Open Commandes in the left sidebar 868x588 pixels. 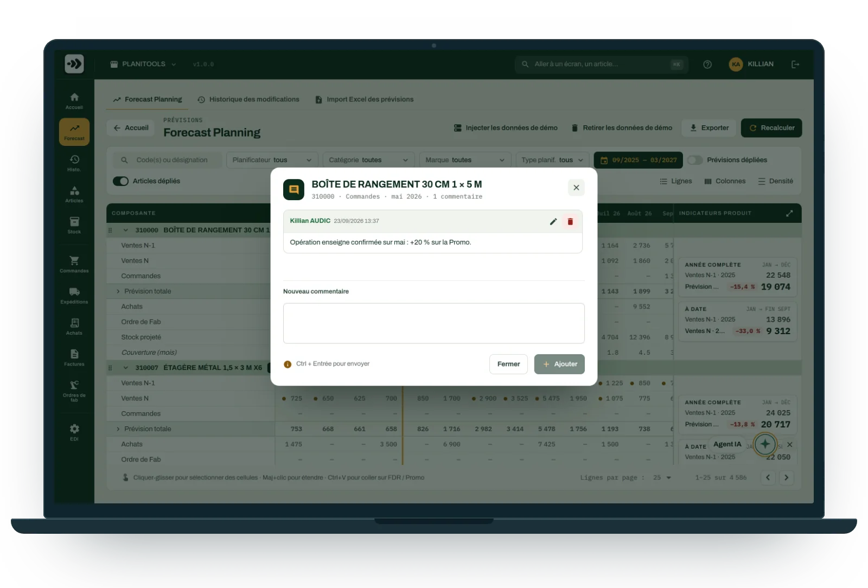[x=74, y=264]
